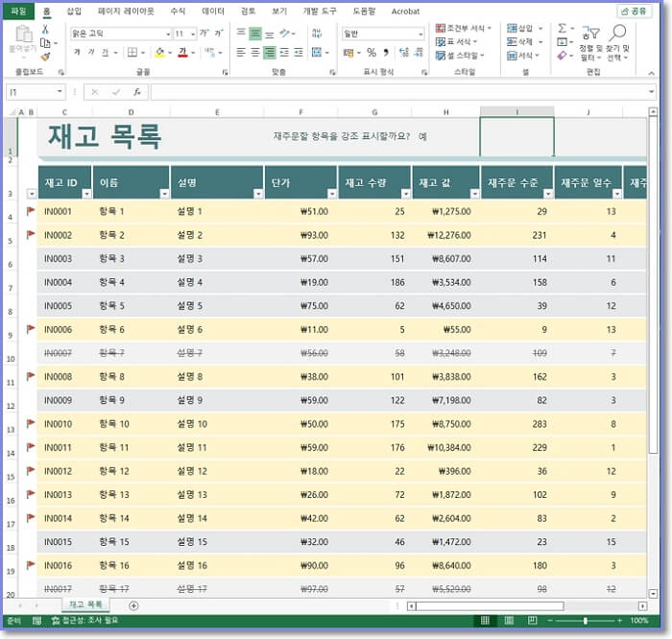672x639 pixels.
Task: Toggle center text alignment
Action: [255, 52]
